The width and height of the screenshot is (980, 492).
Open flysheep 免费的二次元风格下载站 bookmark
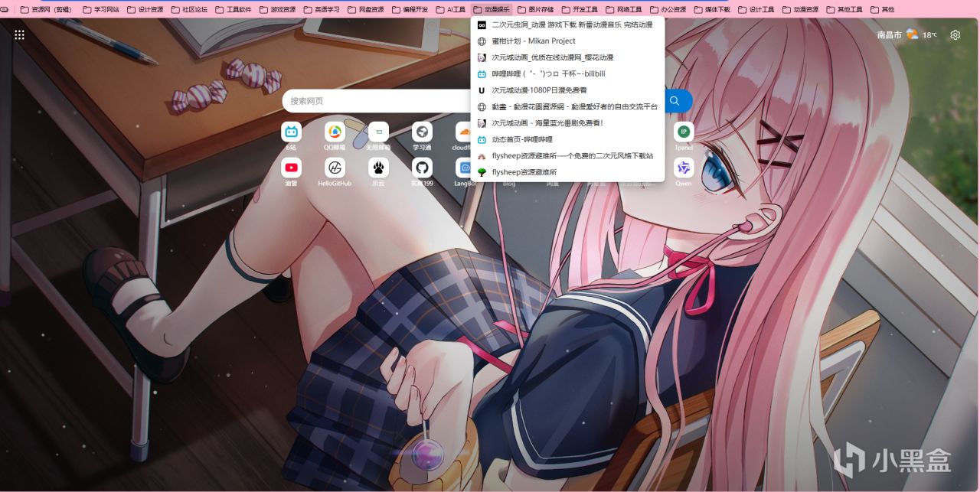coord(567,156)
